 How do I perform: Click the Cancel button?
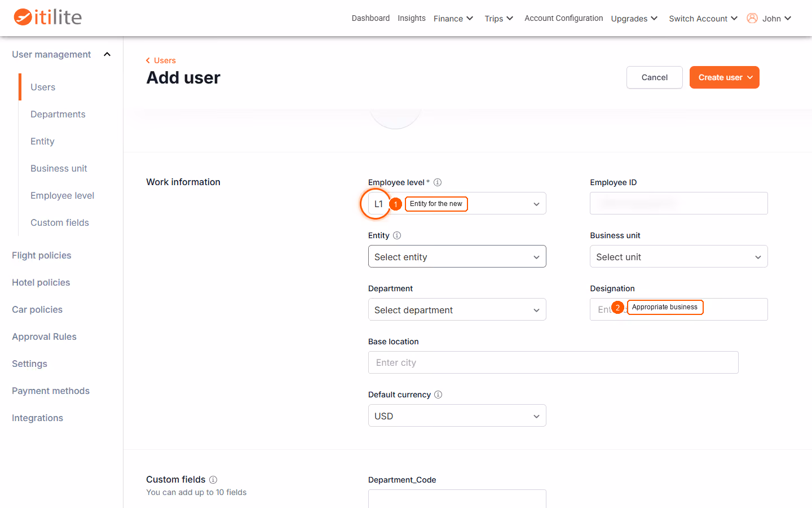(x=655, y=77)
